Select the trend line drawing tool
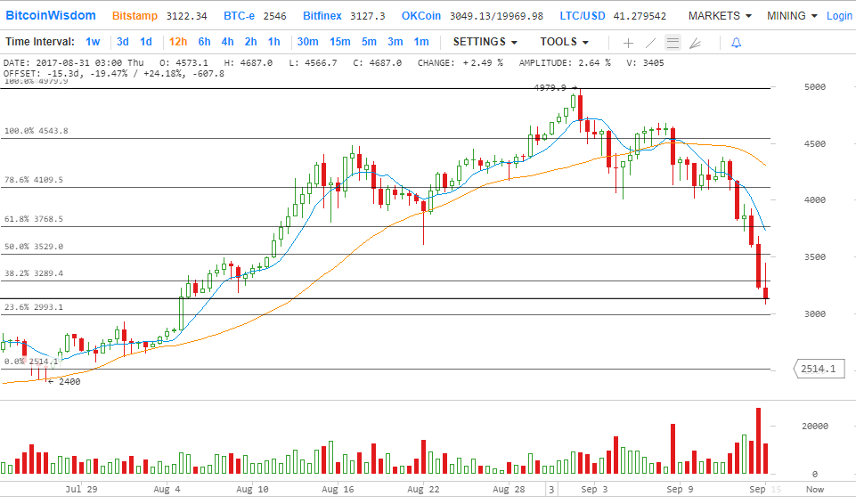The height and width of the screenshot is (504, 856). pos(651,43)
